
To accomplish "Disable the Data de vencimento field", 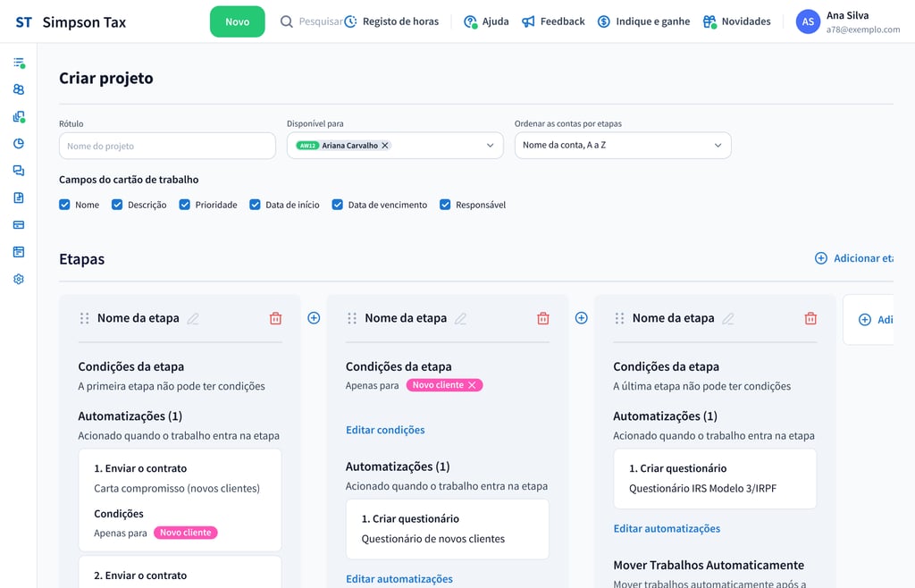I will point(338,205).
